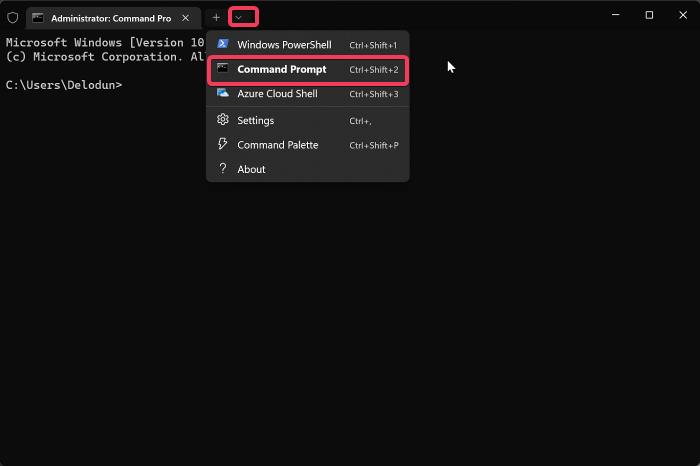Open Settings from the dropdown menu
Image resolution: width=700 pixels, height=466 pixels.
point(308,121)
